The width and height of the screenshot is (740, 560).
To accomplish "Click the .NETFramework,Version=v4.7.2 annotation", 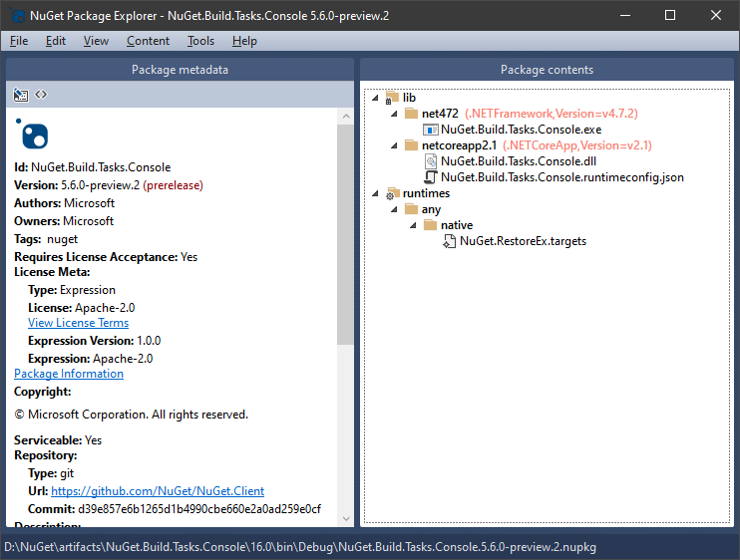I will tap(552, 114).
